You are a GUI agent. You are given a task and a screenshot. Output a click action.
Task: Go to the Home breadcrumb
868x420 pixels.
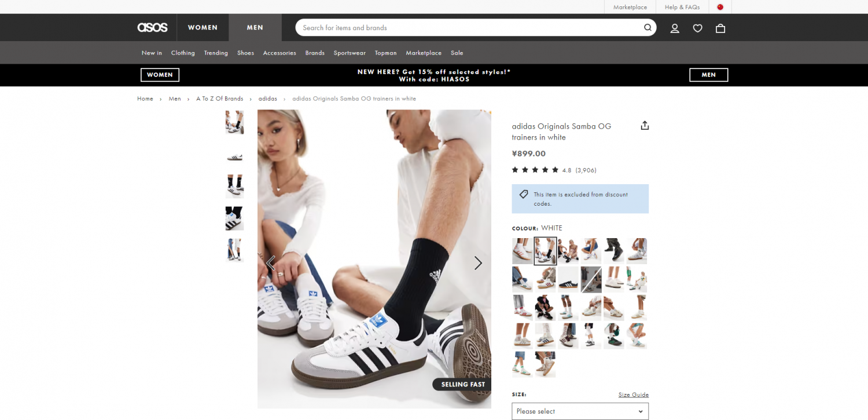tap(145, 98)
